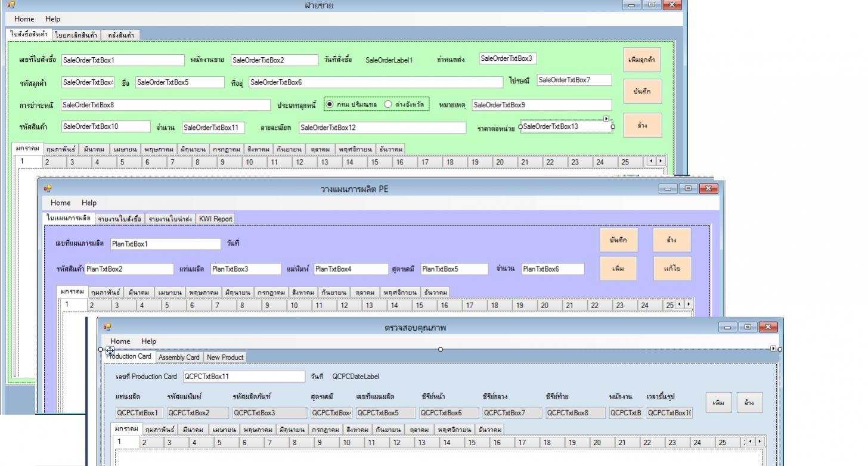This screenshot has height=466, width=868.
Task: Click into the QCPCTxtBox11 Production Card field
Action: click(x=243, y=377)
